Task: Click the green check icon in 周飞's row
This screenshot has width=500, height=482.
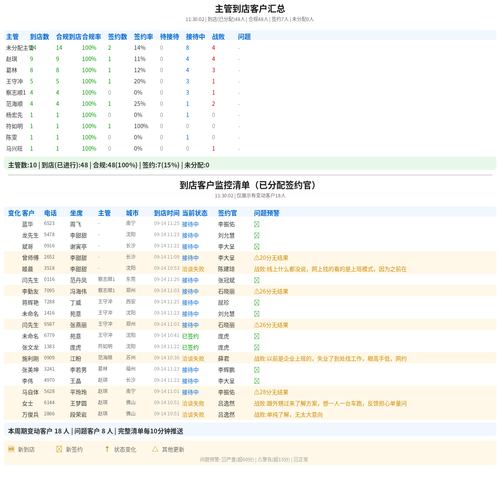Action: pos(257,224)
